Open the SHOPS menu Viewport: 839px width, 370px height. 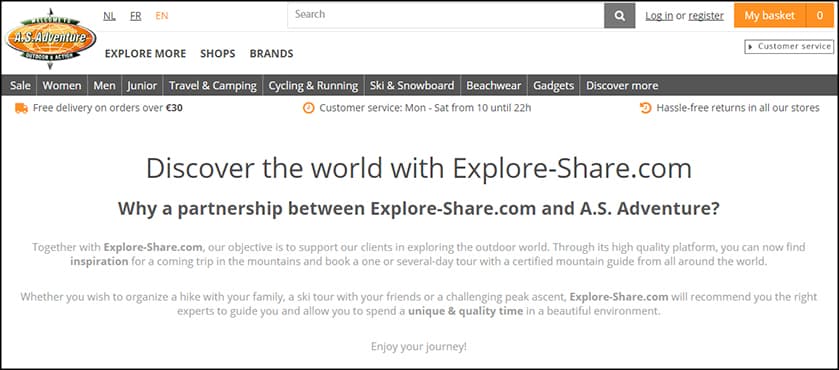tap(218, 54)
